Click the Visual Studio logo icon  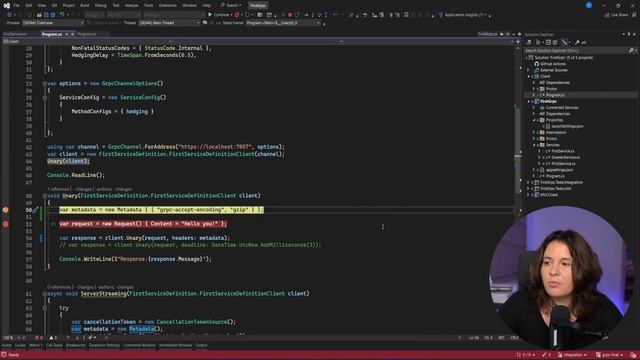click(6, 5)
